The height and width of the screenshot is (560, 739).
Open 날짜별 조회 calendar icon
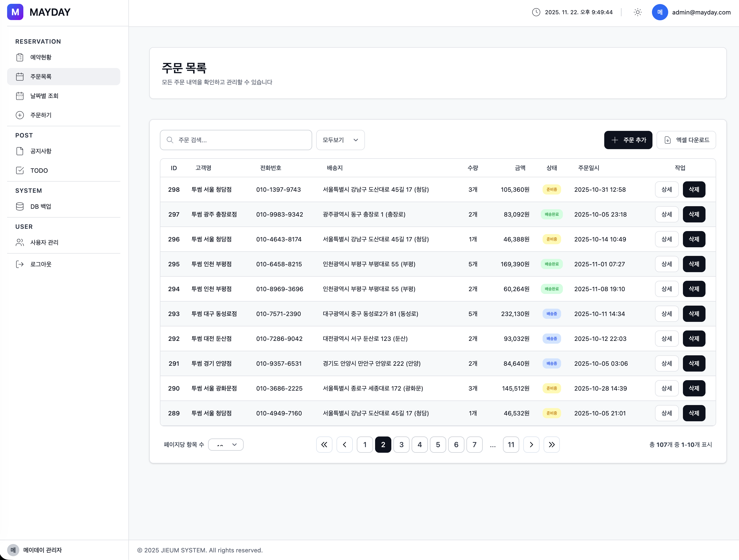[x=20, y=96]
